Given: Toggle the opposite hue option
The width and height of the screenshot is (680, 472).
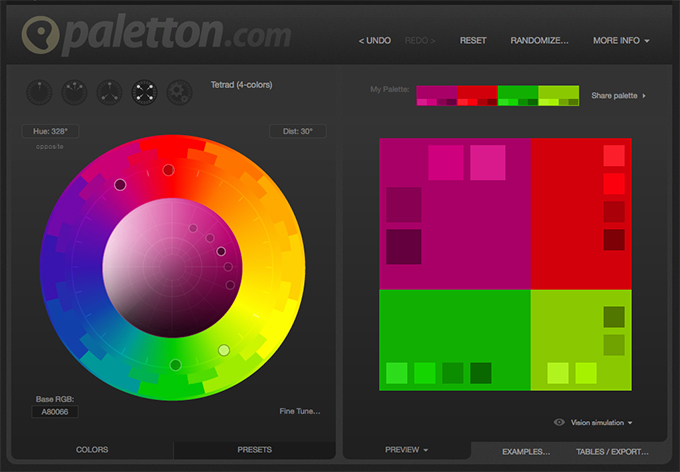Looking at the screenshot, I should point(49,147).
